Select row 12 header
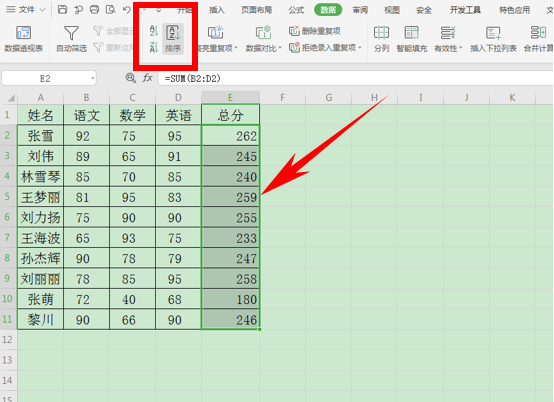This screenshot has height=402, width=554. click(x=8, y=339)
